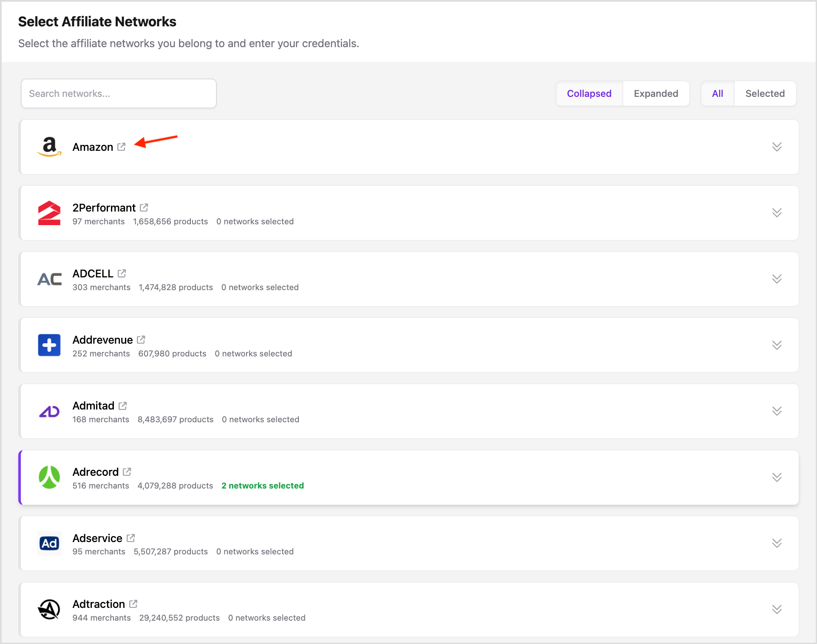Viewport: 817px width, 644px height.
Task: Focus the Search networks field
Action: coord(119,93)
